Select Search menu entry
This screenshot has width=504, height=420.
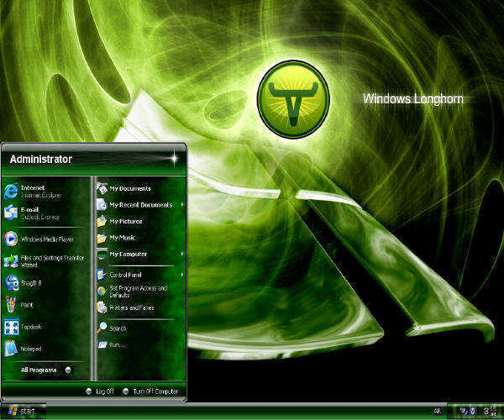(139, 328)
